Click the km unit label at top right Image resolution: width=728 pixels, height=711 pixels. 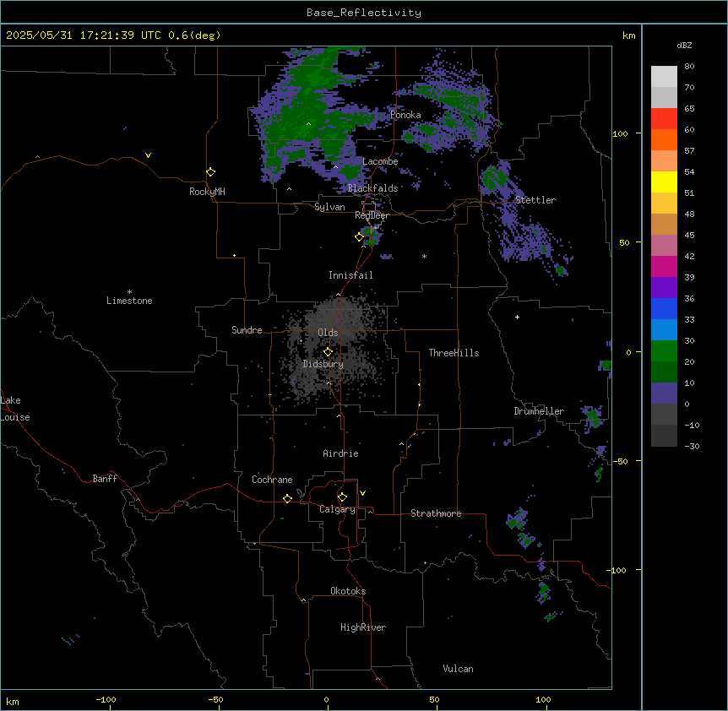628,35
